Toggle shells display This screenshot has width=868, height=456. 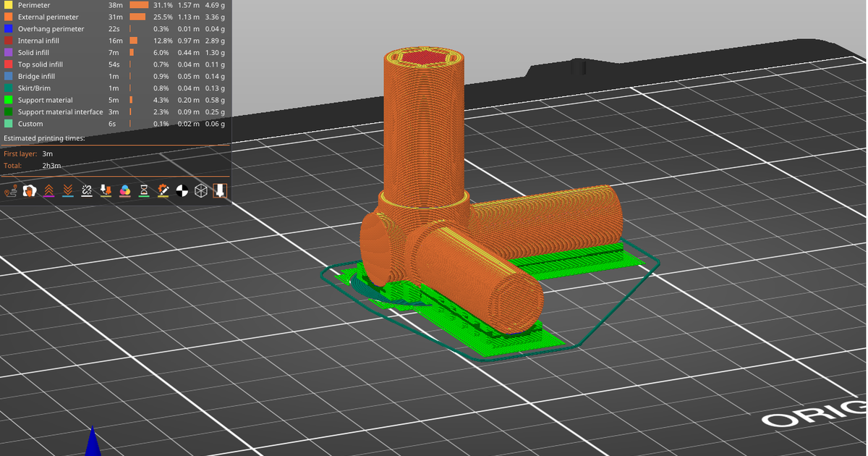point(200,191)
